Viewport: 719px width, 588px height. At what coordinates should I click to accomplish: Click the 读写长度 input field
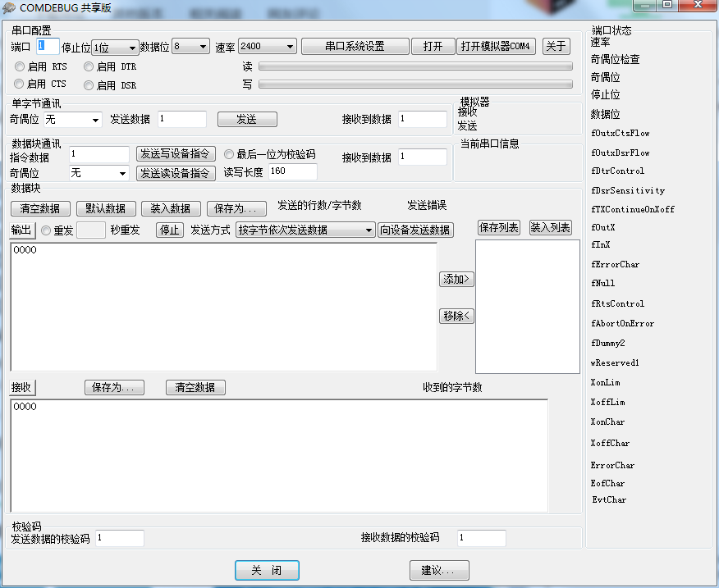coord(292,172)
